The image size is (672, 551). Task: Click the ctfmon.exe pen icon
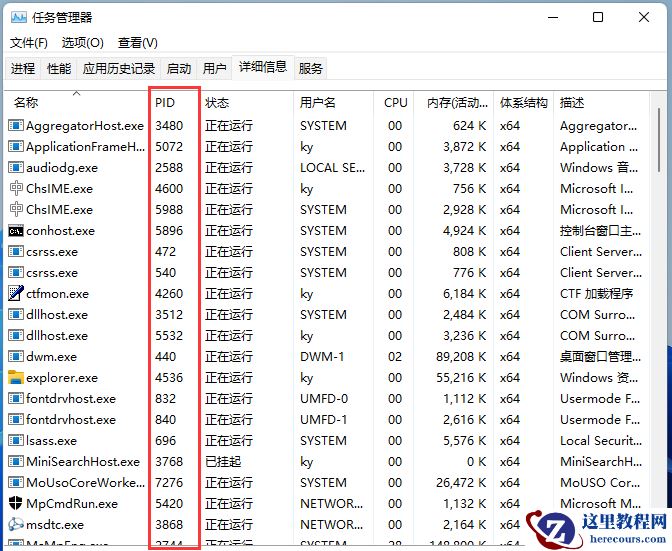pos(16,293)
